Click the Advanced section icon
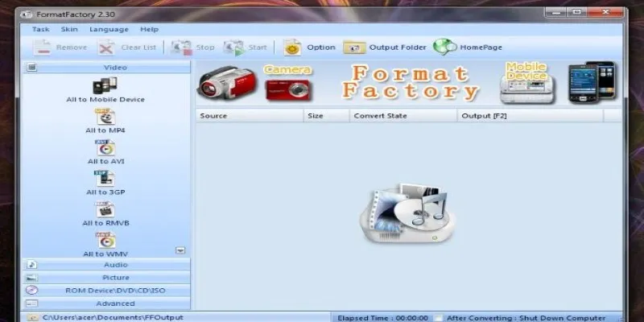This screenshot has height=322, width=644. (x=31, y=303)
